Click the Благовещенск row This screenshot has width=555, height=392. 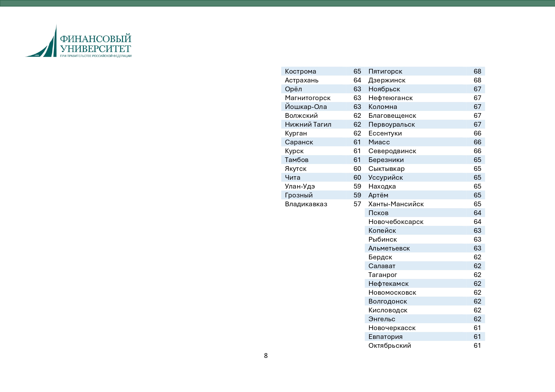tap(425, 116)
